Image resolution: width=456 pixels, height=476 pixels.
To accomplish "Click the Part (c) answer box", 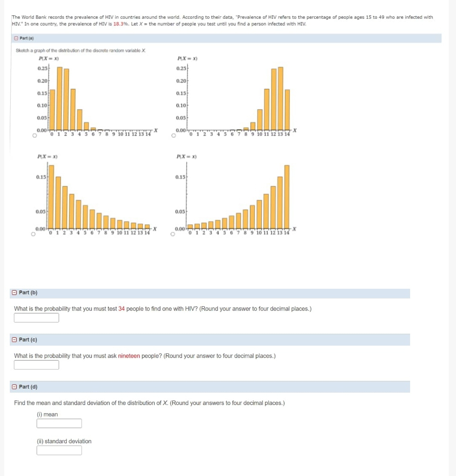I will click(x=37, y=364).
